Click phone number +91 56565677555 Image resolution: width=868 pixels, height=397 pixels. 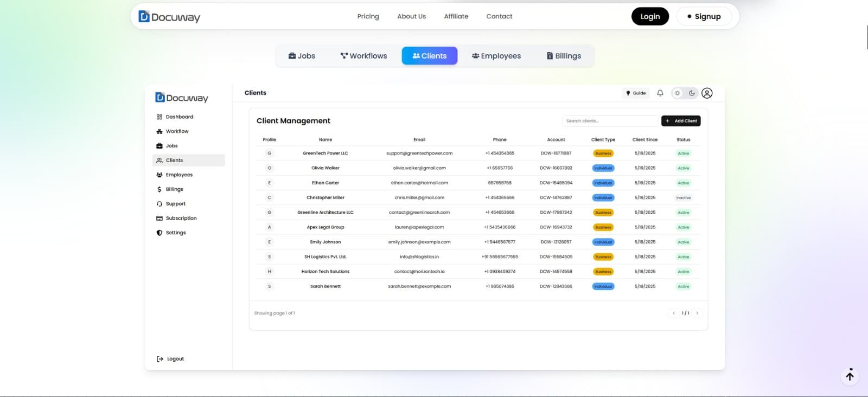(500, 257)
